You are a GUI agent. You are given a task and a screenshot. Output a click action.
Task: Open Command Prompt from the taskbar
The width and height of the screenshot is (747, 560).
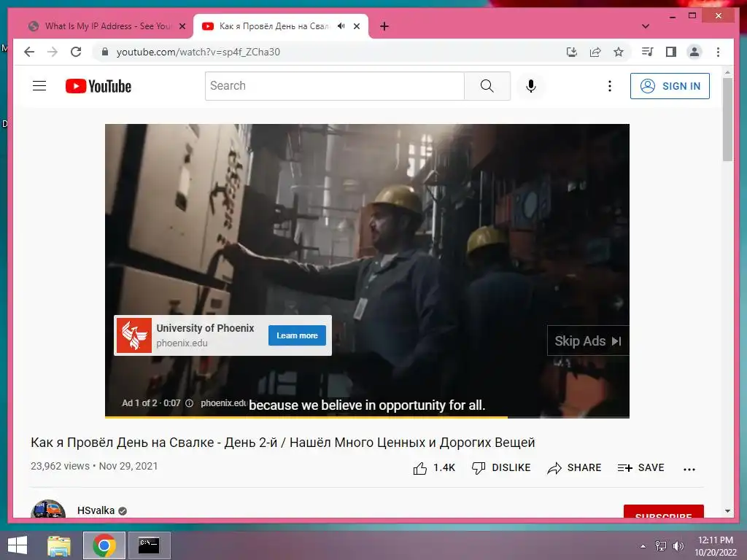point(149,545)
